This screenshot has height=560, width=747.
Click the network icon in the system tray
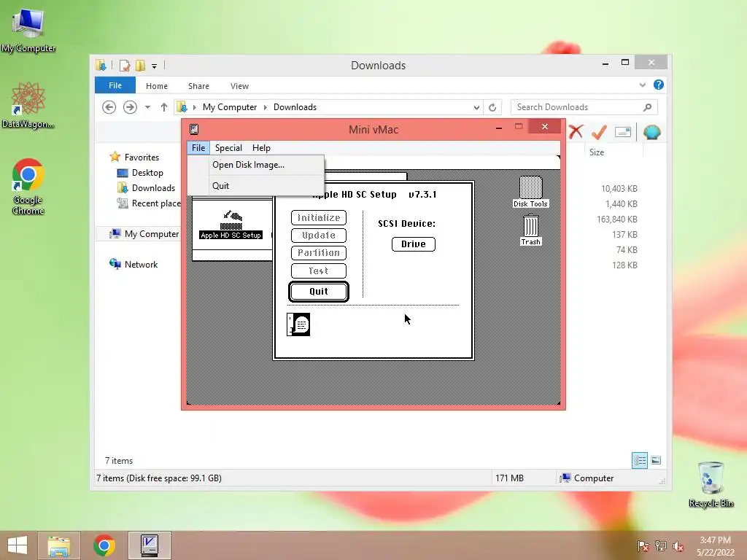[x=661, y=546]
